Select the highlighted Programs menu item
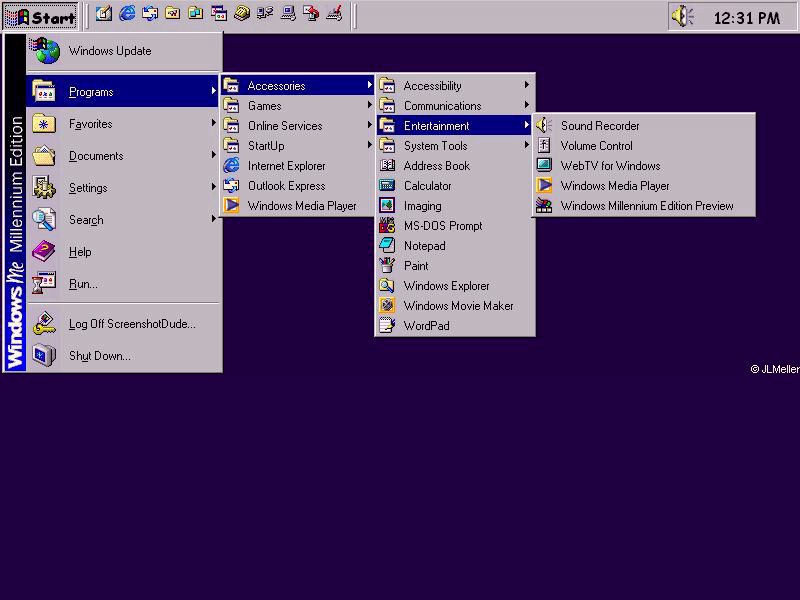800x600 pixels. [123, 91]
